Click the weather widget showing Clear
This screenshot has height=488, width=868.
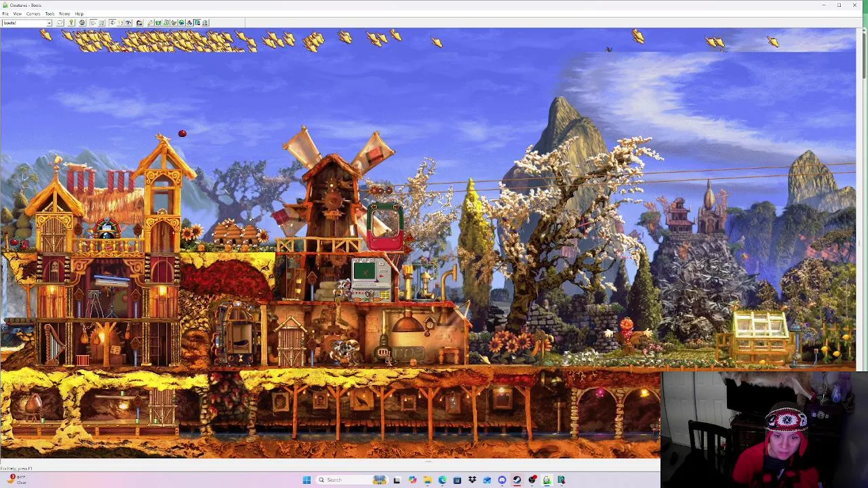[16, 480]
